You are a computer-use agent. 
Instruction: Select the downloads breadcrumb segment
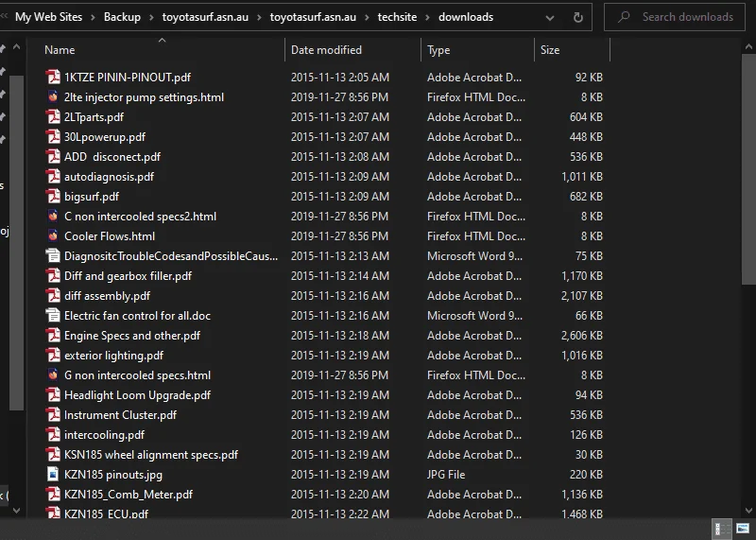pyautogui.click(x=466, y=17)
